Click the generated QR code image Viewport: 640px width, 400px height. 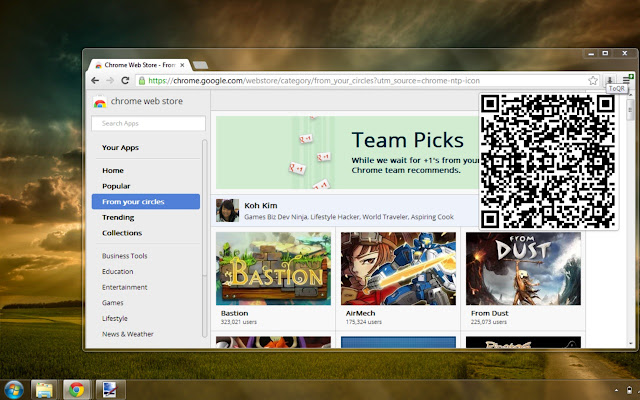548,161
